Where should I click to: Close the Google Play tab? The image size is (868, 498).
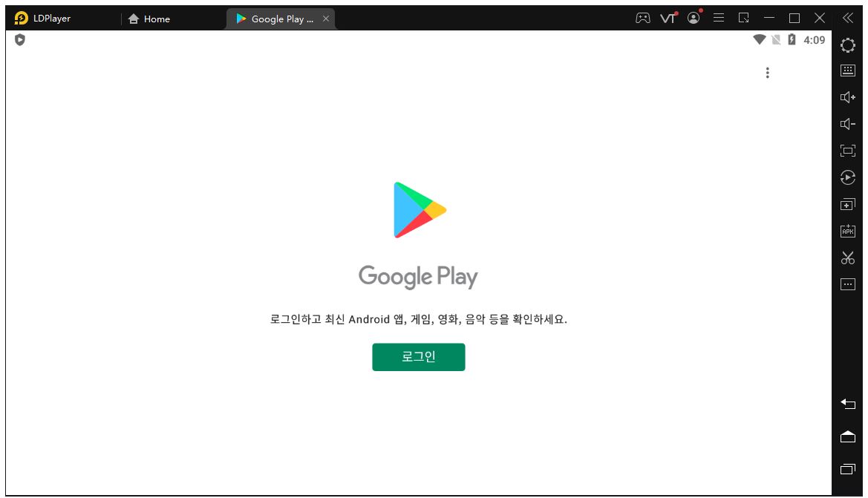[326, 19]
